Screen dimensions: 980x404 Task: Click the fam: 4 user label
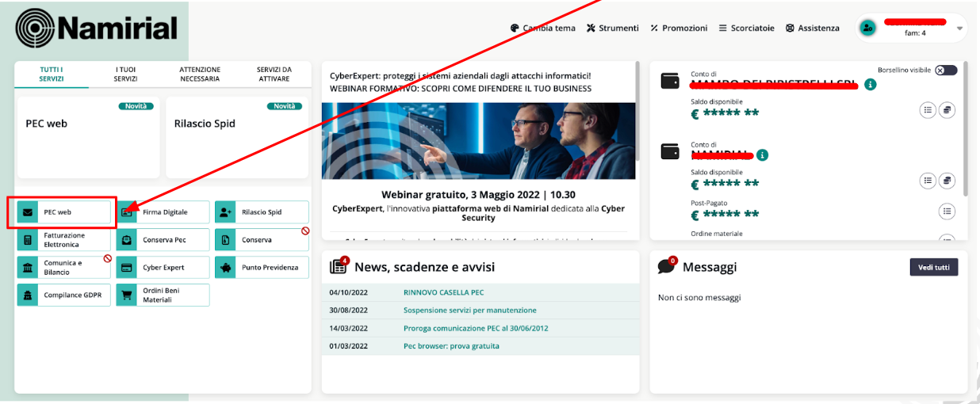pos(915,33)
